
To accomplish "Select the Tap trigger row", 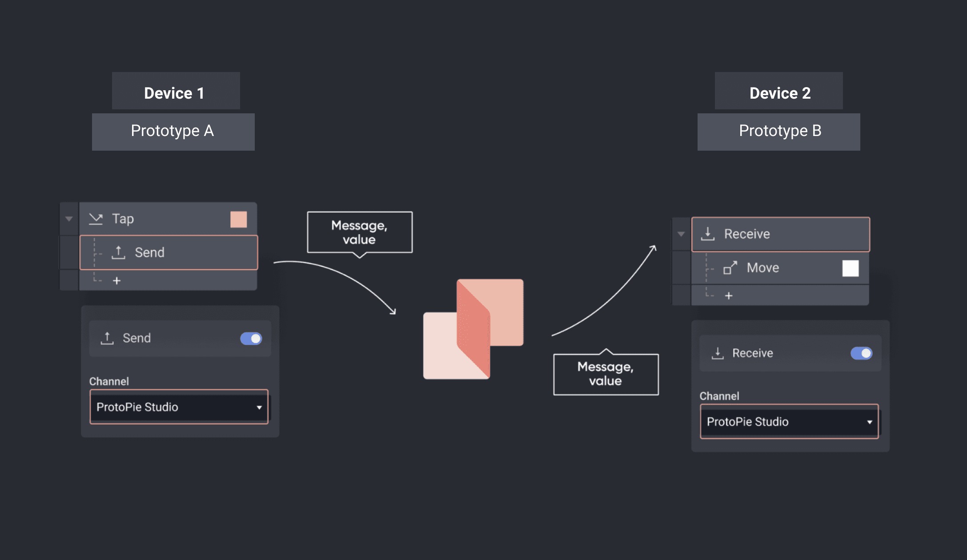I will tap(168, 219).
